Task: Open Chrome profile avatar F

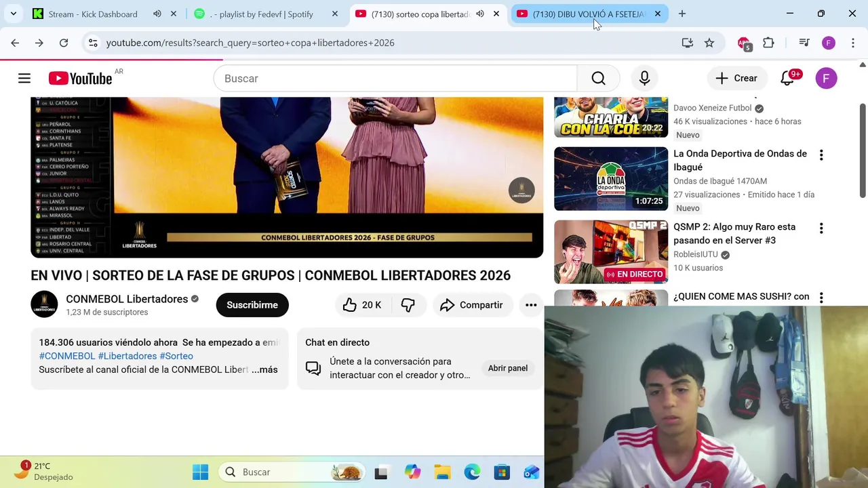Action: [x=829, y=43]
